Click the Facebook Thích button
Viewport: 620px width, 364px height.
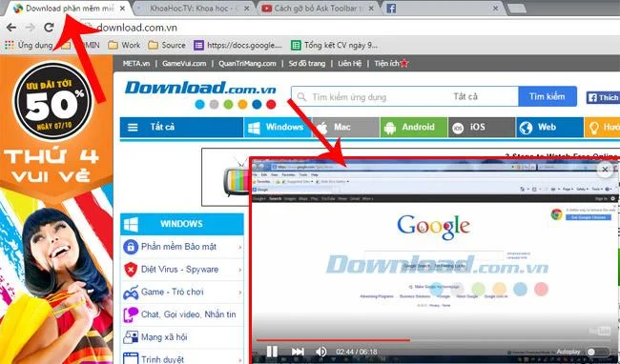(603, 97)
